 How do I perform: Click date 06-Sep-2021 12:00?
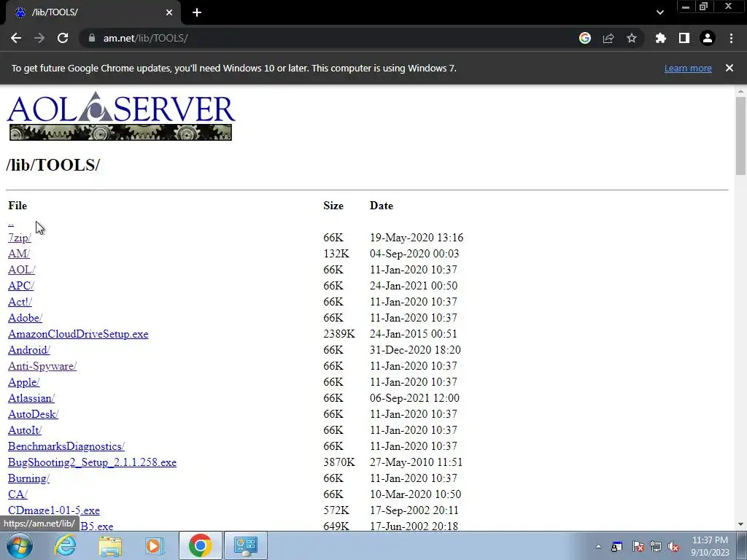click(x=414, y=398)
